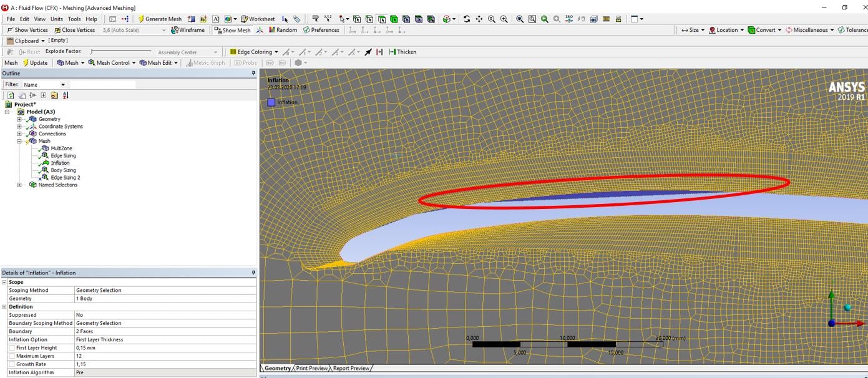This screenshot has width=868, height=378.
Task: Expand the Named Selections node
Action: (19, 185)
